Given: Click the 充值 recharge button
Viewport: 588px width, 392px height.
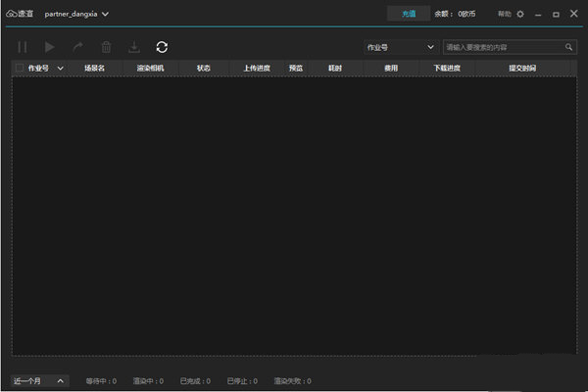Looking at the screenshot, I should 409,14.
